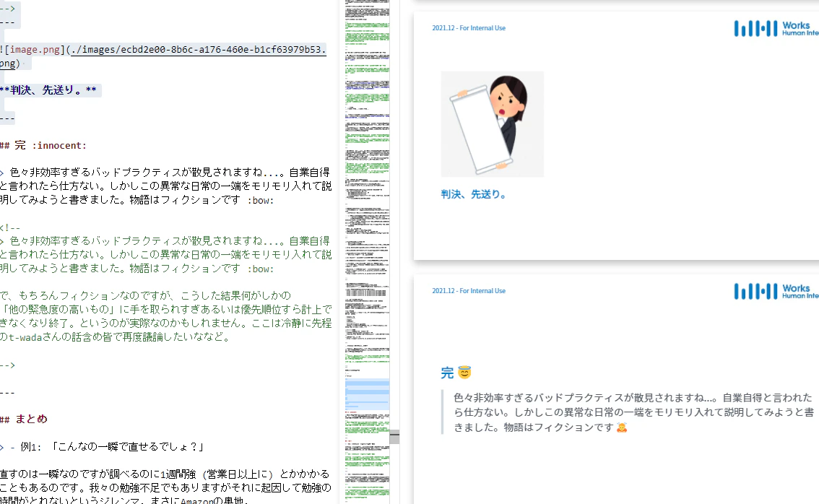Click '2021.12 - For Internal Use' on 判決 slide
This screenshot has height=504, width=819.
(x=469, y=28)
